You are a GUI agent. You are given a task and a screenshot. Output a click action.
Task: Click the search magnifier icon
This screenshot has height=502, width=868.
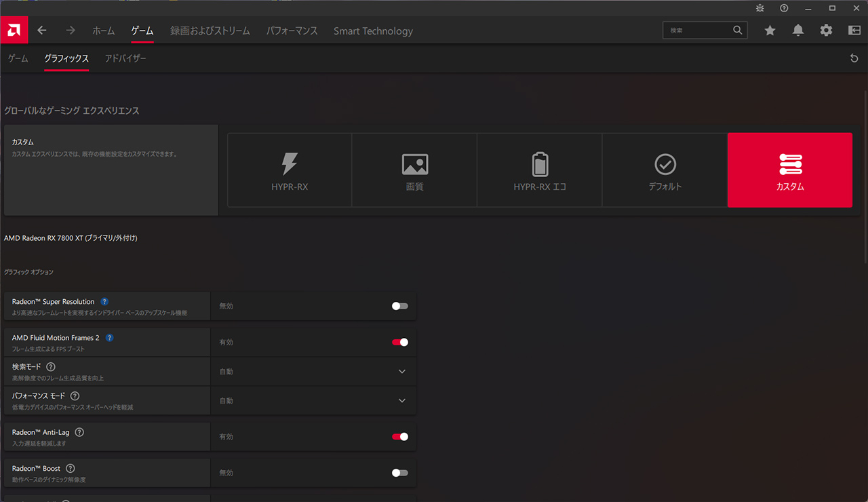(x=738, y=30)
